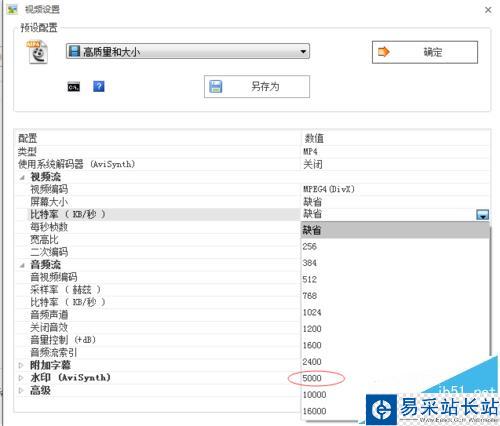Choose 5000 from the bitrate options
Image resolution: width=500 pixels, height=426 pixels.
(x=395, y=378)
